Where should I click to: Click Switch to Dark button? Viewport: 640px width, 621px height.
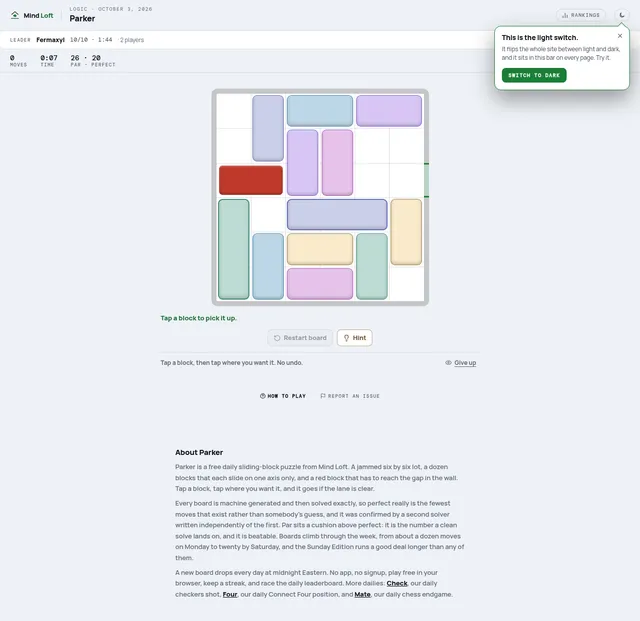click(x=534, y=75)
